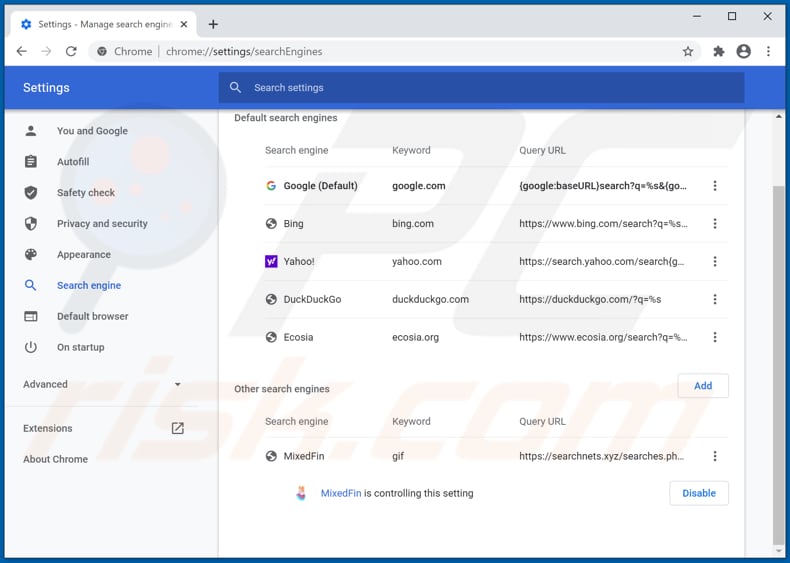Open more actions for Google (Default)
Image resolution: width=790 pixels, height=563 pixels.
point(715,186)
